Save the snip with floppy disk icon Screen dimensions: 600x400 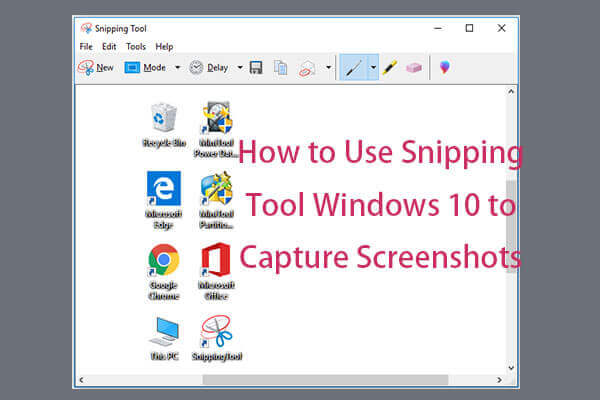[256, 68]
